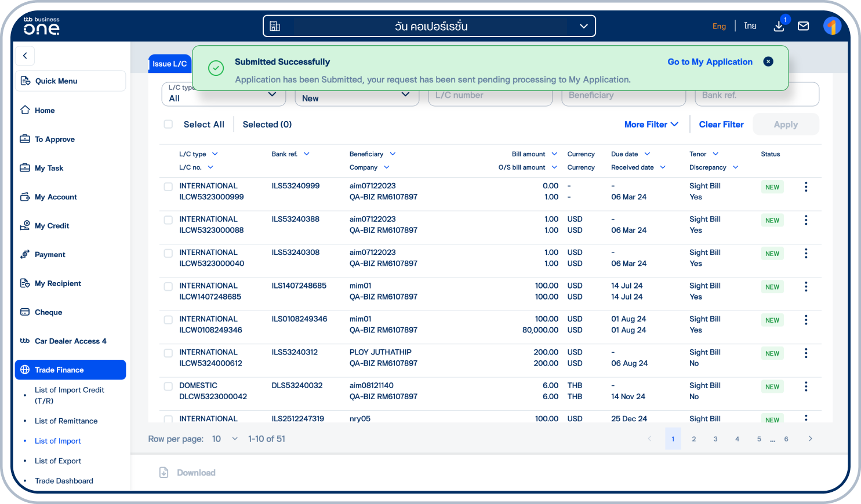Screen dimensions: 861x504
Task: Expand More Filter options
Action: coord(651,125)
